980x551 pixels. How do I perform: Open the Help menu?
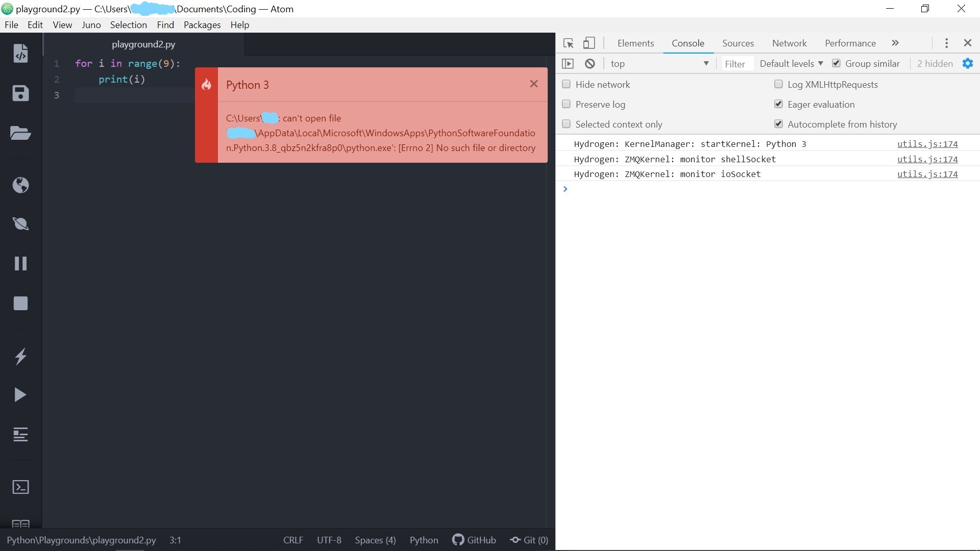click(x=239, y=24)
